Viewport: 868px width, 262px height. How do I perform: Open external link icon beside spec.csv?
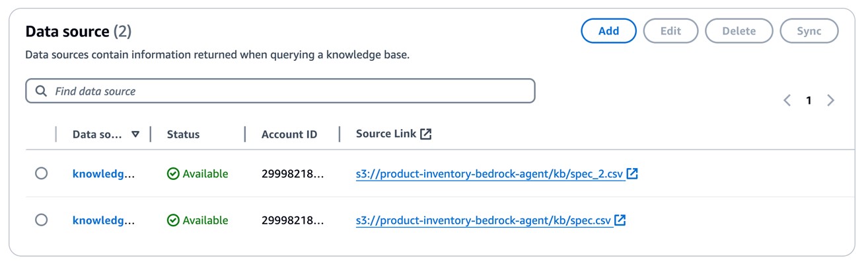(x=620, y=220)
